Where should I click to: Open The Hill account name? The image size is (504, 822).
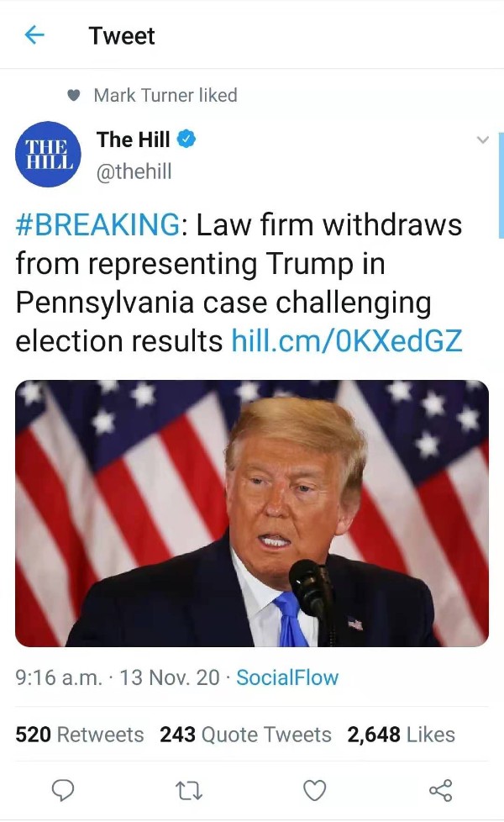(x=134, y=140)
